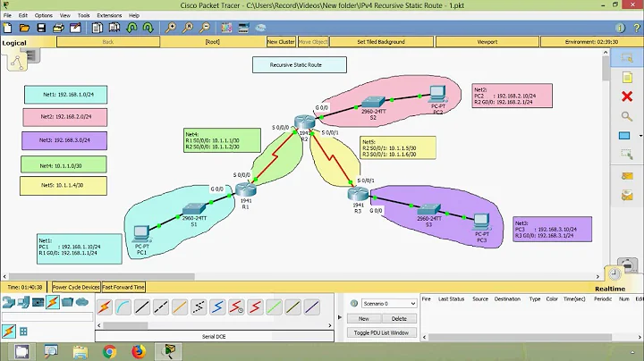Click the workspace vertical scrollbar
This screenshot has height=361, width=644.
click(x=606, y=69)
